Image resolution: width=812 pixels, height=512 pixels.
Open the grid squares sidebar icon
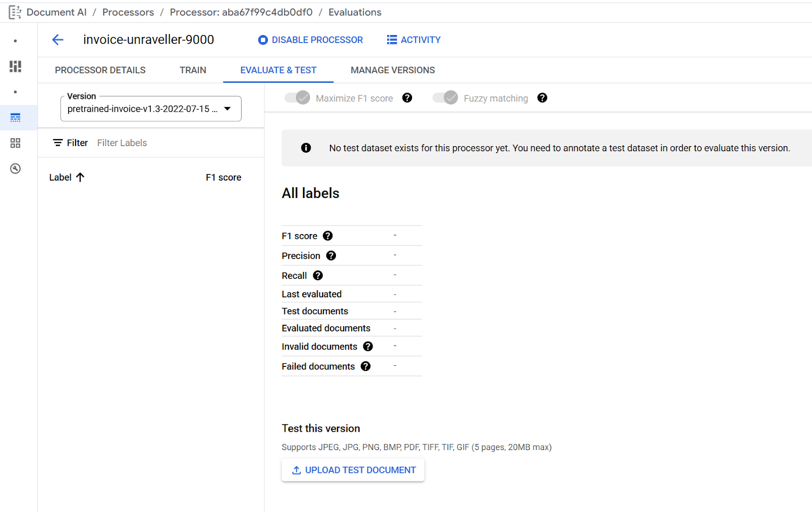click(15, 143)
